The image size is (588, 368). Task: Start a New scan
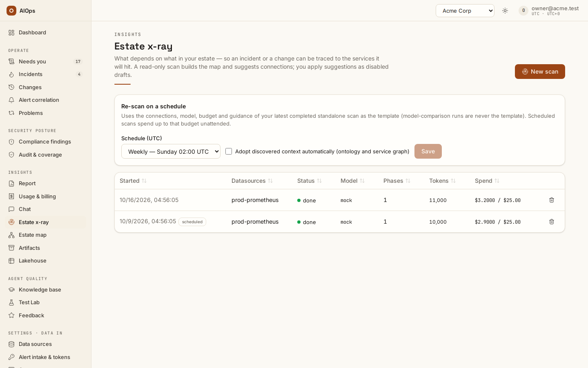pyautogui.click(x=540, y=72)
